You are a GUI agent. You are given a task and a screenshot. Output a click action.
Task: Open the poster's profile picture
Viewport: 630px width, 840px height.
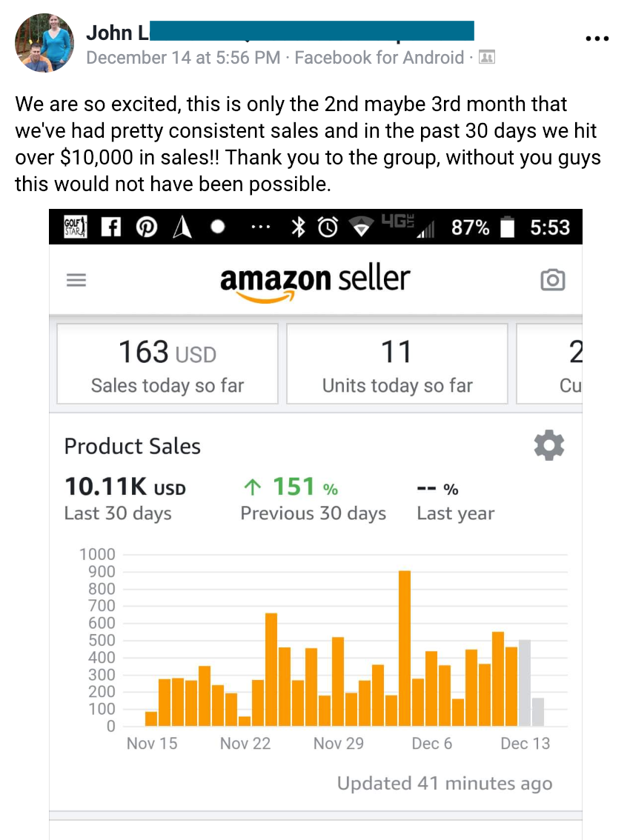[x=44, y=42]
